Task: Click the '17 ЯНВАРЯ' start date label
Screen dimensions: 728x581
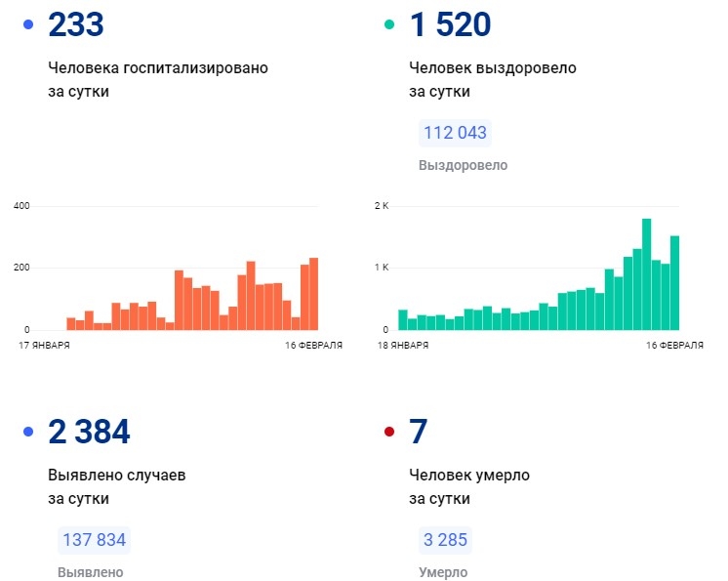Action: [x=42, y=346]
